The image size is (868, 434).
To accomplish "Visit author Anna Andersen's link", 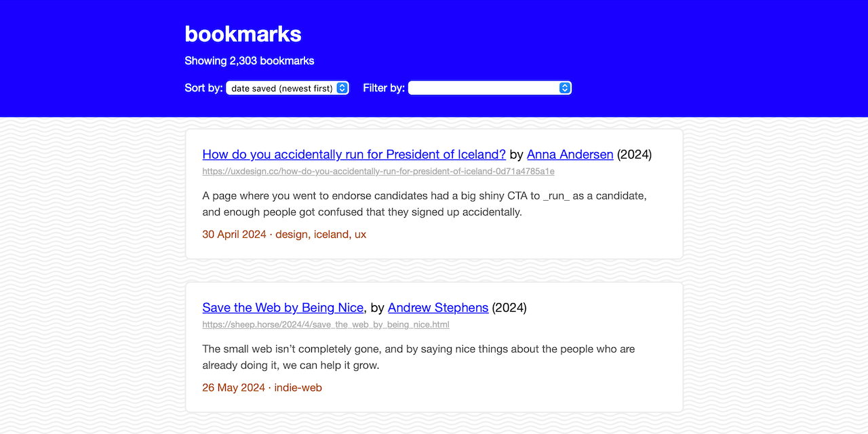I will coord(570,155).
